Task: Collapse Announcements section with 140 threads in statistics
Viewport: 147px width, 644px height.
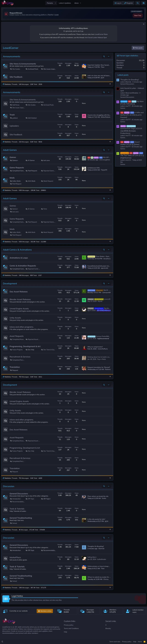Action: click(x=109, y=56)
